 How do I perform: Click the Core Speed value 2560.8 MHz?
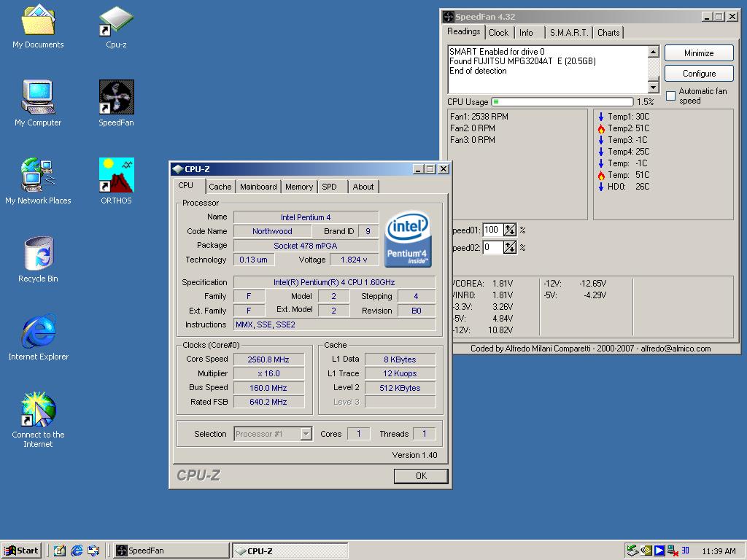(x=268, y=359)
